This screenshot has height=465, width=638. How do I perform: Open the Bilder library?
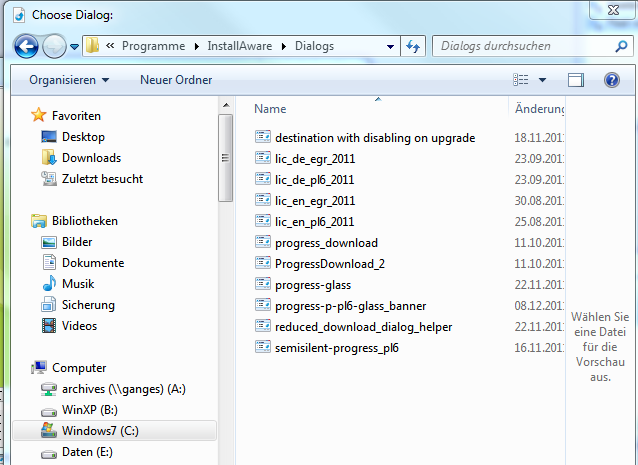[x=77, y=242]
